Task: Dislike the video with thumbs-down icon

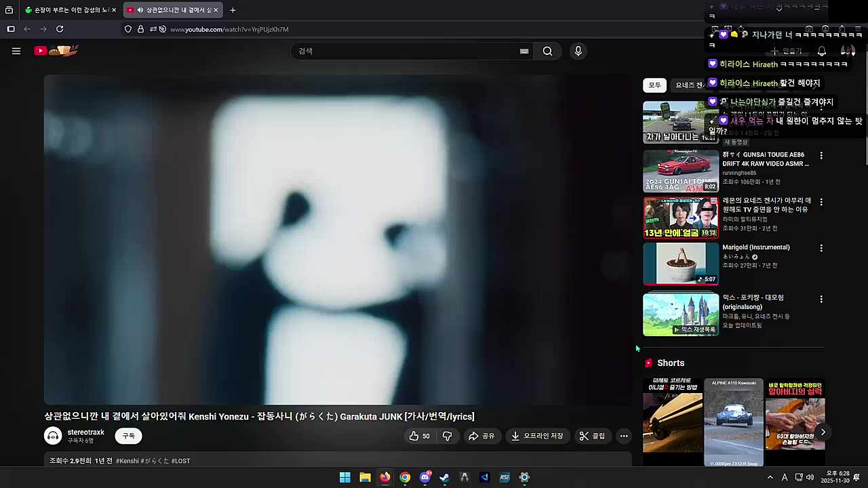Action: point(447,436)
